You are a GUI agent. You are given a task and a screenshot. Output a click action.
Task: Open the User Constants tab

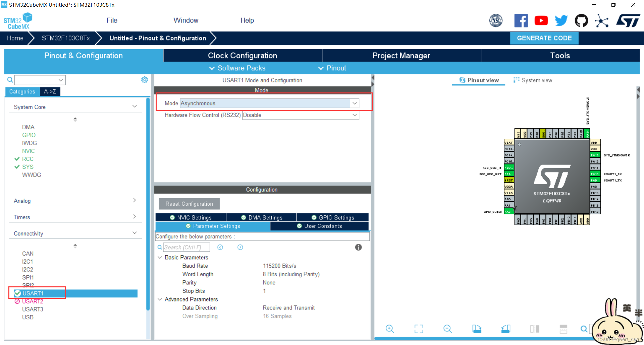pos(319,226)
